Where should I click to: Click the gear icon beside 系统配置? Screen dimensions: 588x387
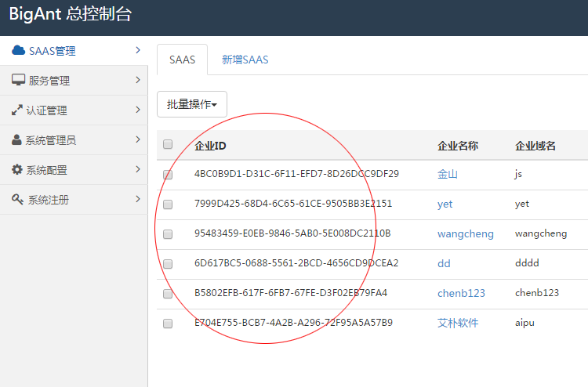17,170
